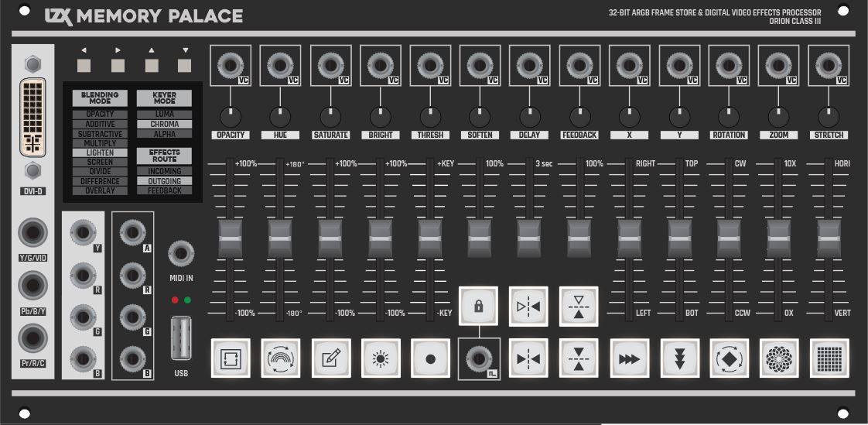868x425 pixels.
Task: Select the MULTIPLY blending mode
Action: coord(101,143)
